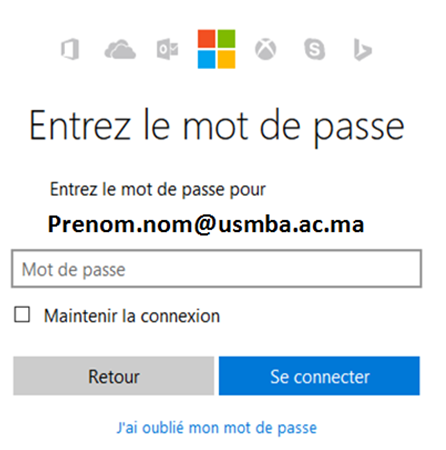The width and height of the screenshot is (446, 450).
Task: Open J'ai oublié mon mot de passe link
Action: click(x=217, y=428)
